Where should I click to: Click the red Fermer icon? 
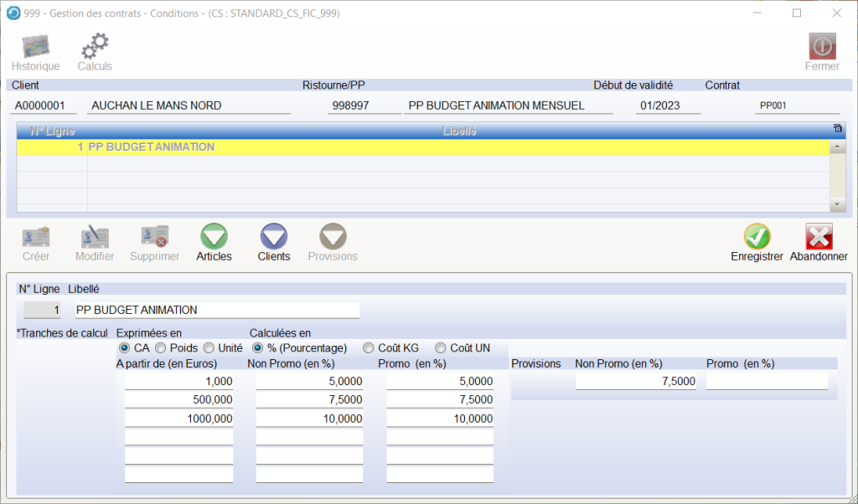point(822,47)
